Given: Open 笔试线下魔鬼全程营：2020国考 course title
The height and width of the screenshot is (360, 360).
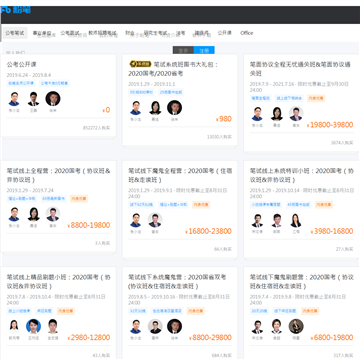Looking at the screenshot, I should pos(180,175).
